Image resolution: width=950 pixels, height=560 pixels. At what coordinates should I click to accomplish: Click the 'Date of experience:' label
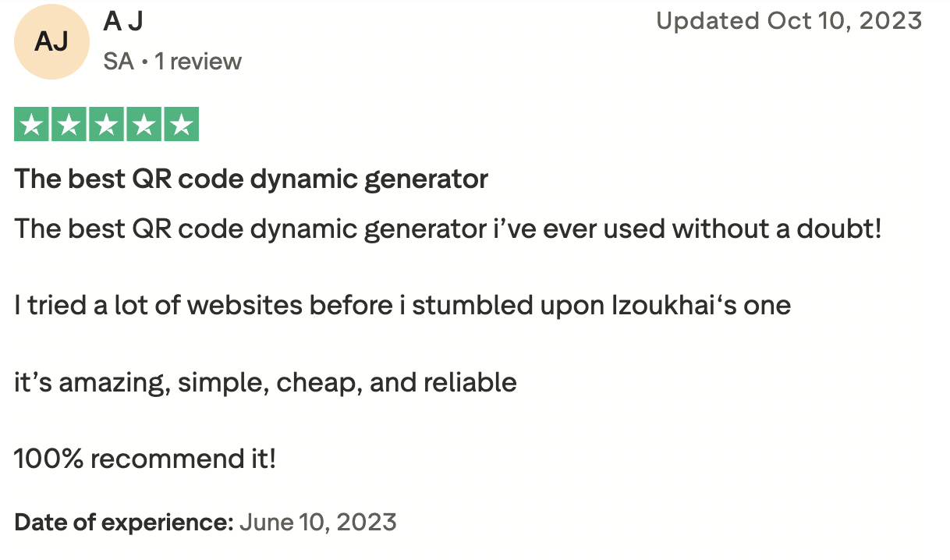(x=124, y=522)
